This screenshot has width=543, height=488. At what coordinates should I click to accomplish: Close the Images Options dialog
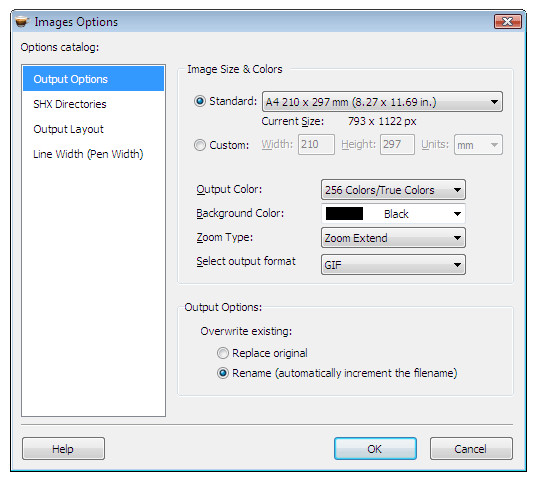click(508, 22)
